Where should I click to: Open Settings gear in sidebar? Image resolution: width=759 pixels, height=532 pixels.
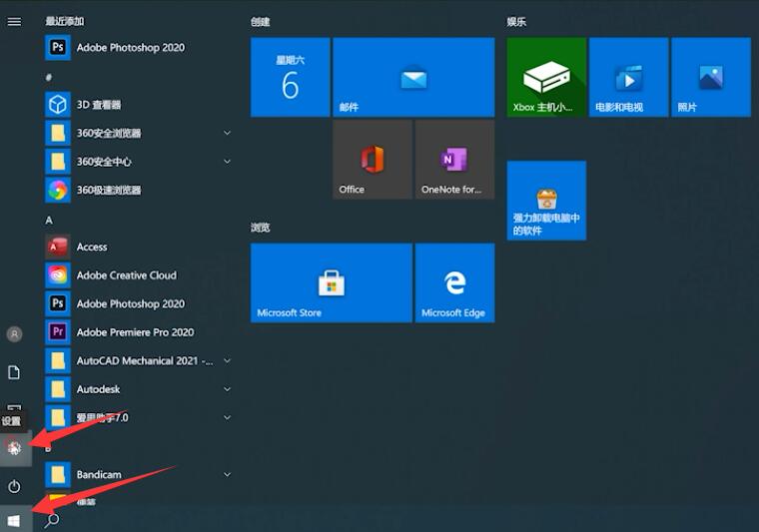(15, 448)
